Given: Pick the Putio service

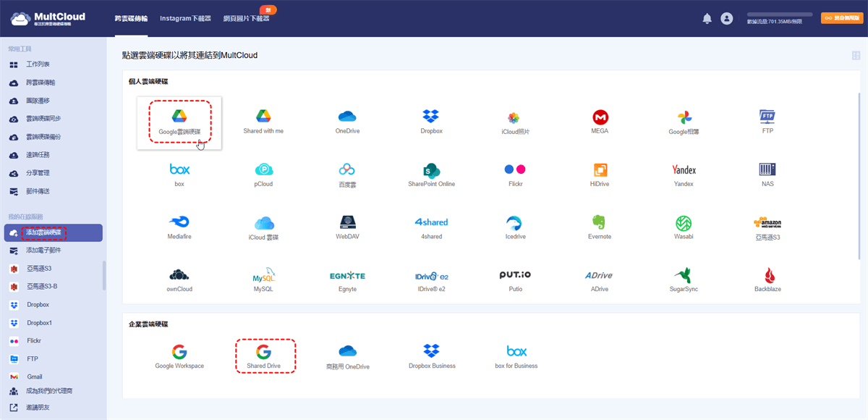Looking at the screenshot, I should [515, 280].
